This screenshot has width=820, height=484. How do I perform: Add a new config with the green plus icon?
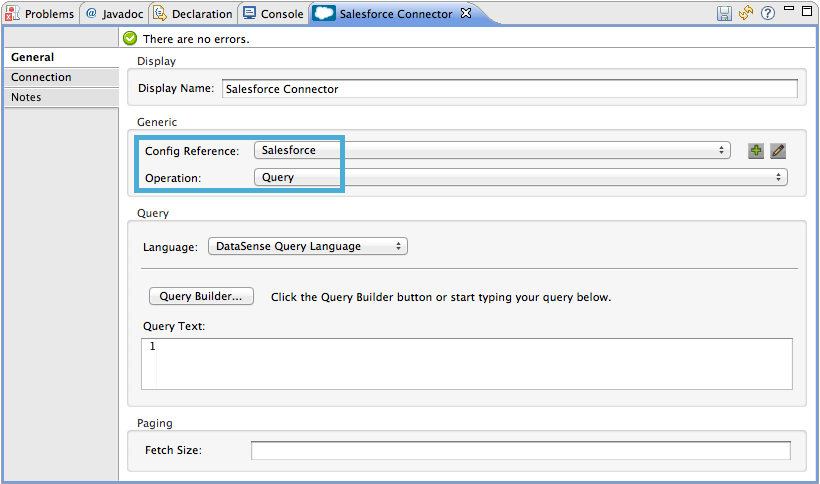(x=756, y=151)
